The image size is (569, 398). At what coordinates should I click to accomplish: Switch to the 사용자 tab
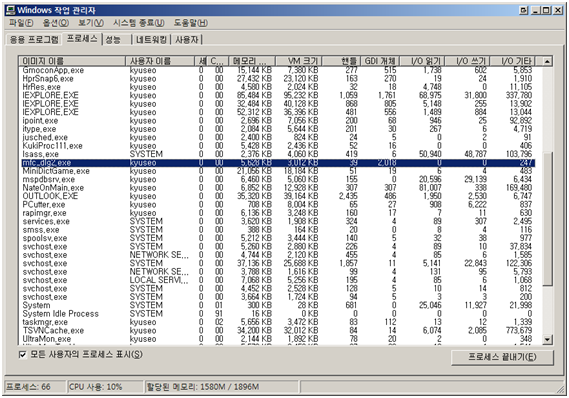pos(187,40)
